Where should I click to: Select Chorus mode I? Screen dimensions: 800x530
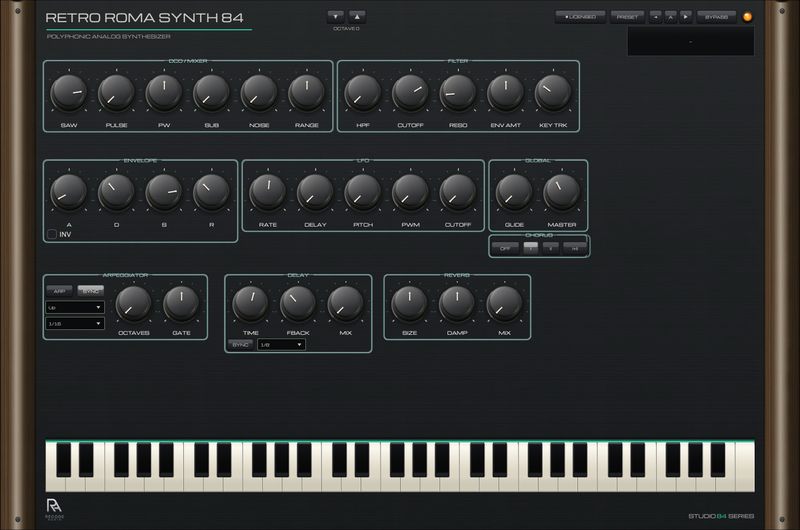coord(531,248)
